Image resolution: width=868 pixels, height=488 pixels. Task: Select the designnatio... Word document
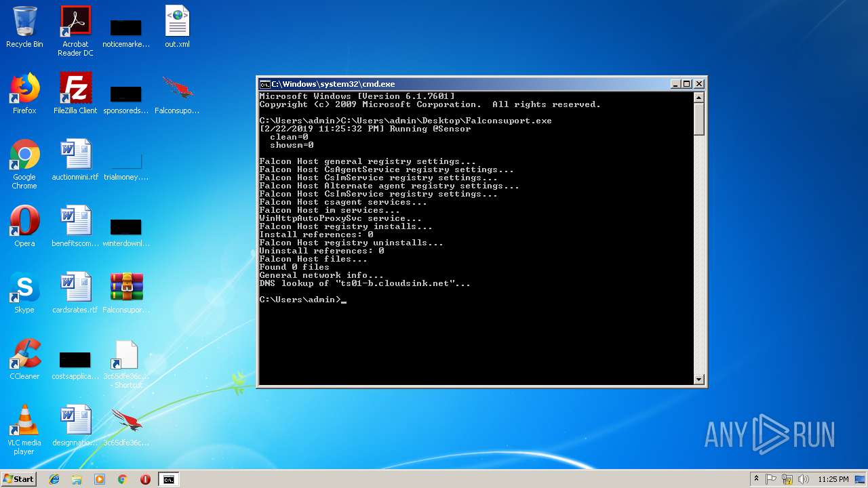[75, 426]
